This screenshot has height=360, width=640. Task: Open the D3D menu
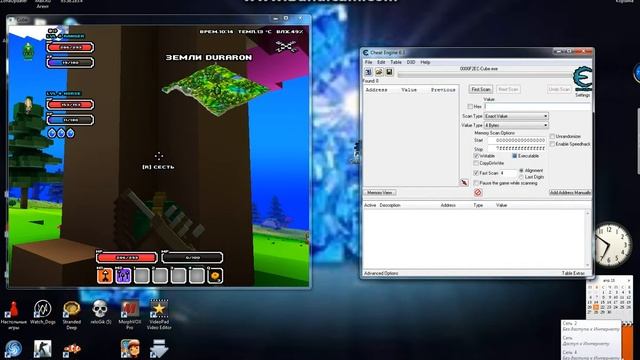click(411, 62)
